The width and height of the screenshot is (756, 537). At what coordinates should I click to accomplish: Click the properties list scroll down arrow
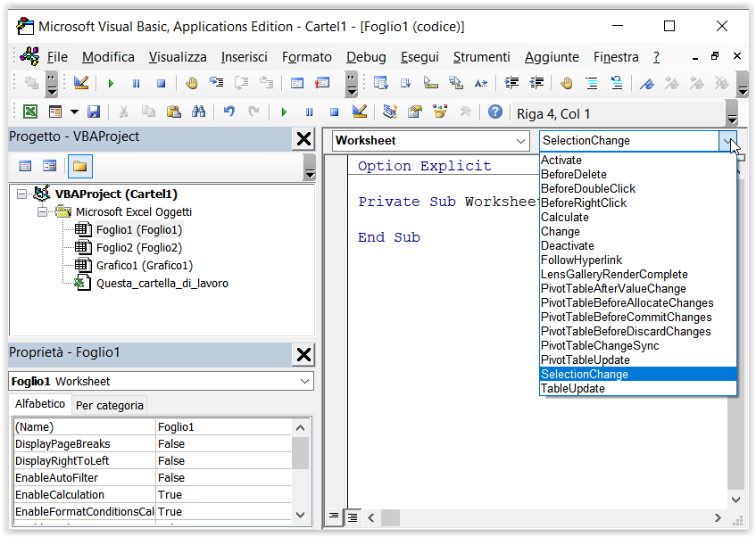click(x=301, y=515)
